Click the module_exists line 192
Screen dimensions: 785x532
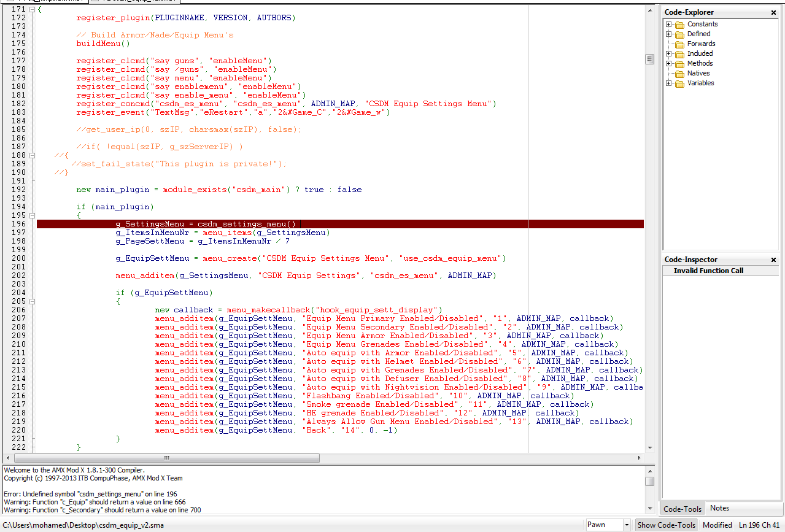pyautogui.click(x=219, y=190)
